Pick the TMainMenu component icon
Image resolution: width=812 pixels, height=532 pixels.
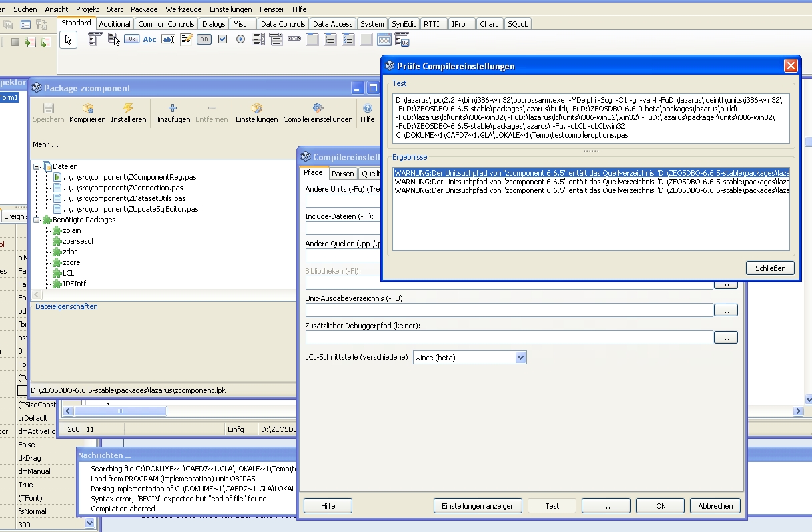[x=94, y=39]
